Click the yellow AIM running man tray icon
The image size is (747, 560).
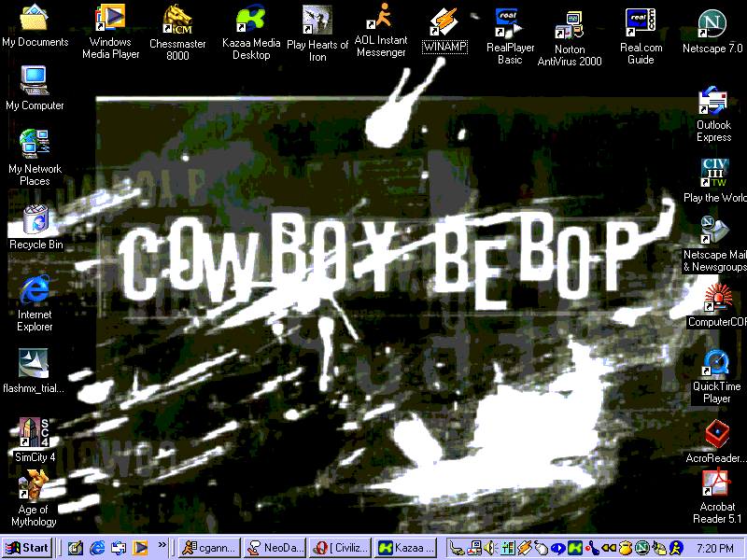pos(676,548)
